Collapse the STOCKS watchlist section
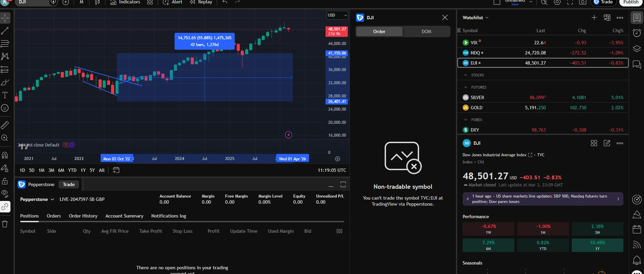Viewport: 644px width, 274px height. pos(466,75)
